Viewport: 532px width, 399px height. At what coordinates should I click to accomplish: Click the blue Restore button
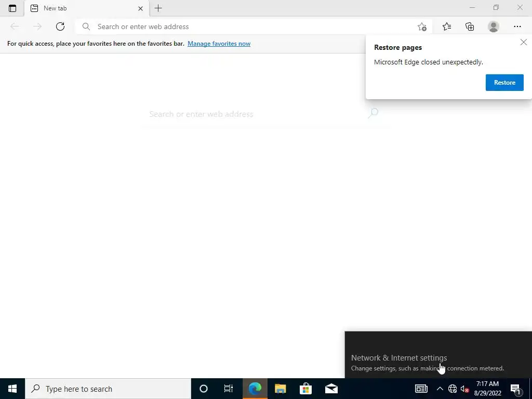pos(504,83)
